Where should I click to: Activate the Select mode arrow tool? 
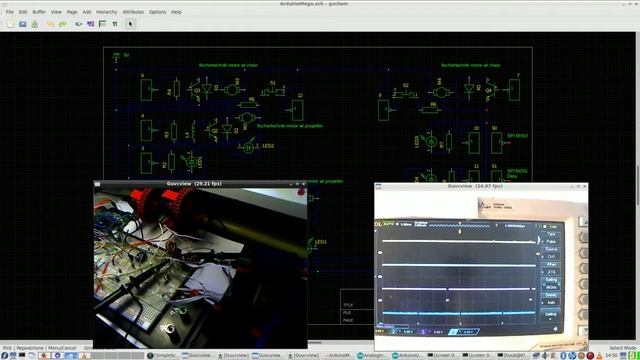coord(130,24)
